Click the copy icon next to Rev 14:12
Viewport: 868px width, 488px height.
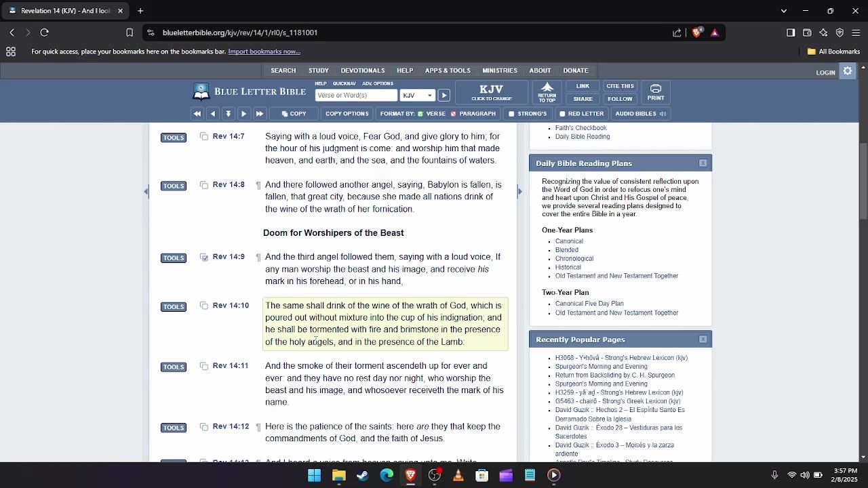click(x=204, y=427)
